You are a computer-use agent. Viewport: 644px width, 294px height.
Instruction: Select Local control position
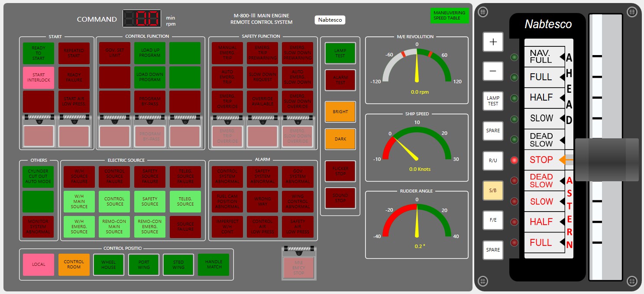click(x=39, y=265)
